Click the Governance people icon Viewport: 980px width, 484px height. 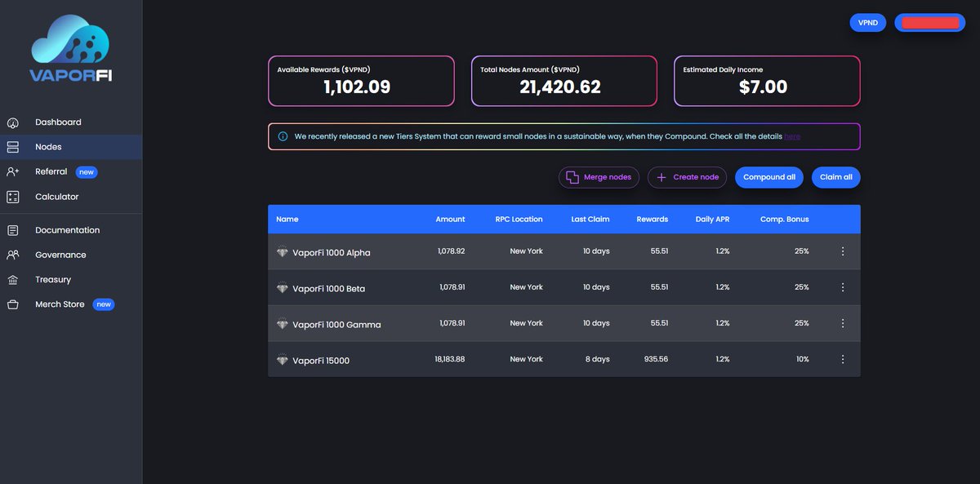coord(12,255)
